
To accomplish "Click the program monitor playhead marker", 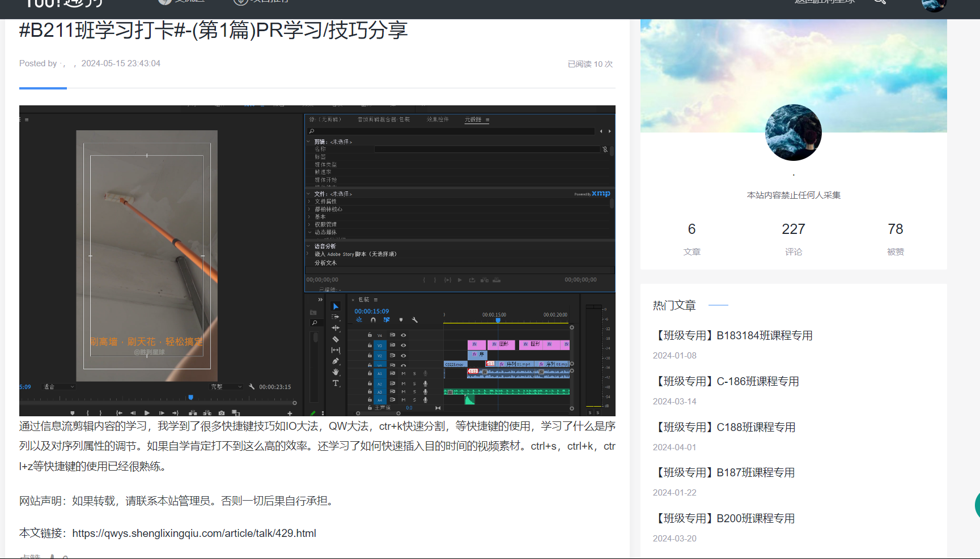I will [191, 398].
